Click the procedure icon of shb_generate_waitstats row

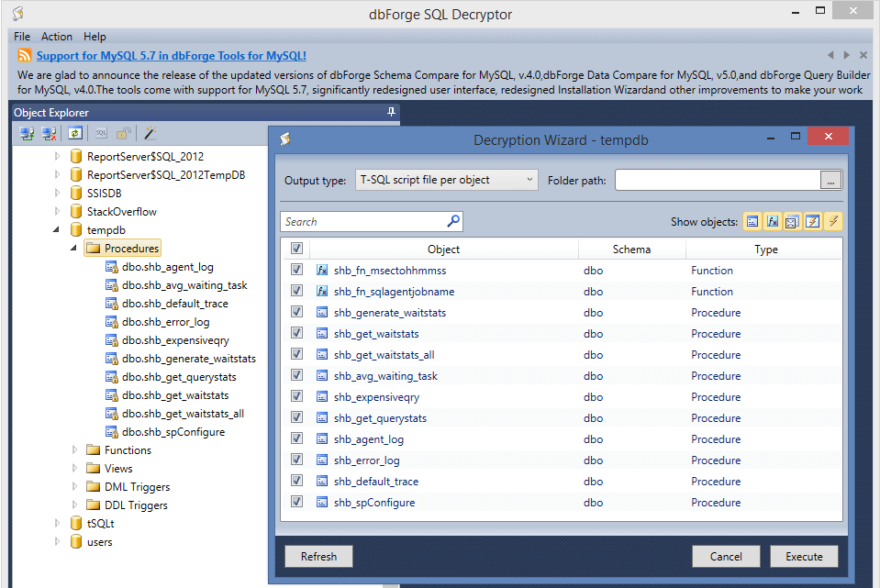(322, 313)
